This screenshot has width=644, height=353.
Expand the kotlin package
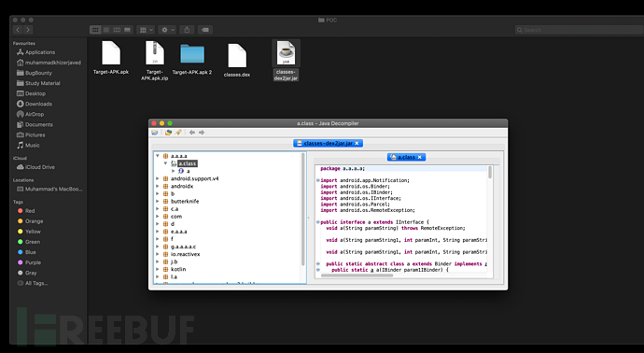(x=158, y=269)
